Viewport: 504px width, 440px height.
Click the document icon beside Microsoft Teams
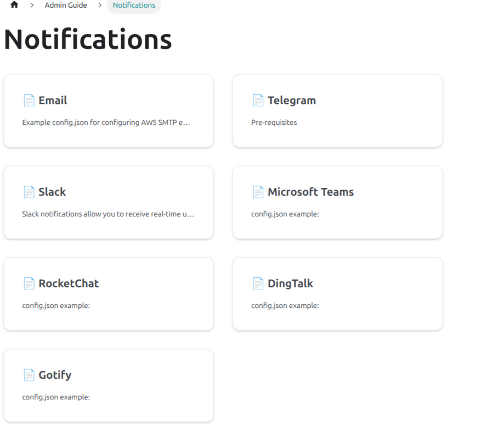point(258,192)
